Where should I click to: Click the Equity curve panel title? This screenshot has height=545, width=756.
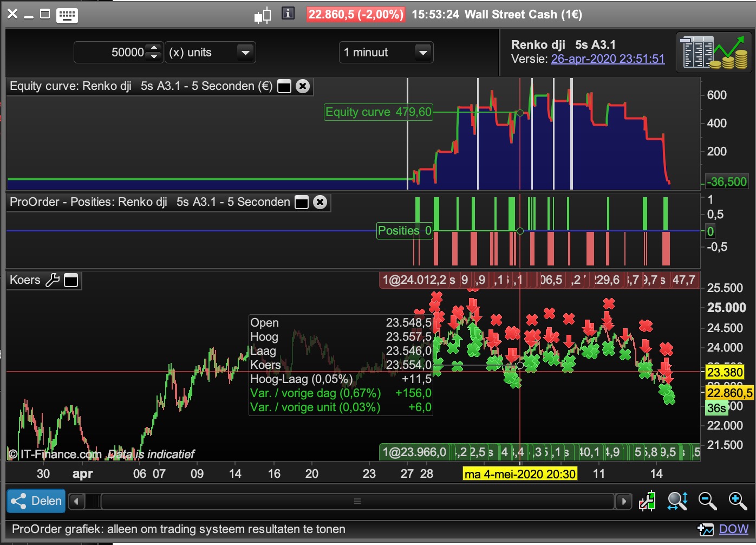pyautogui.click(x=141, y=86)
